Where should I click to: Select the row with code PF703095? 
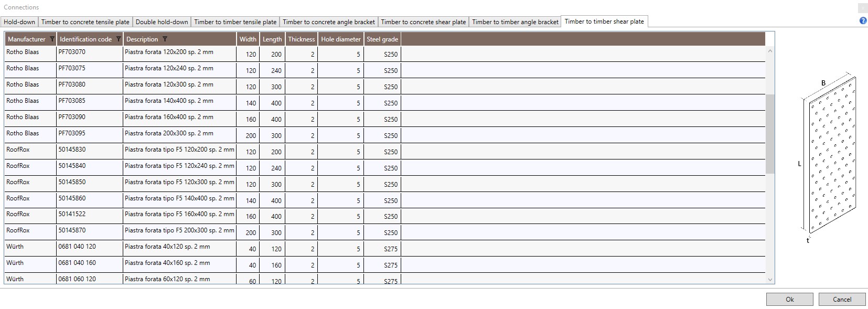384,135
